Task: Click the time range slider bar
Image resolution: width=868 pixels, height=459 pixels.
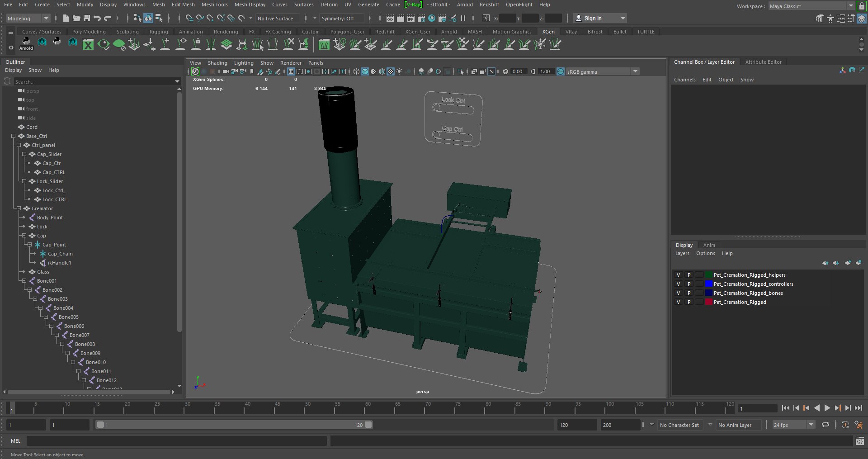Action: point(234,425)
